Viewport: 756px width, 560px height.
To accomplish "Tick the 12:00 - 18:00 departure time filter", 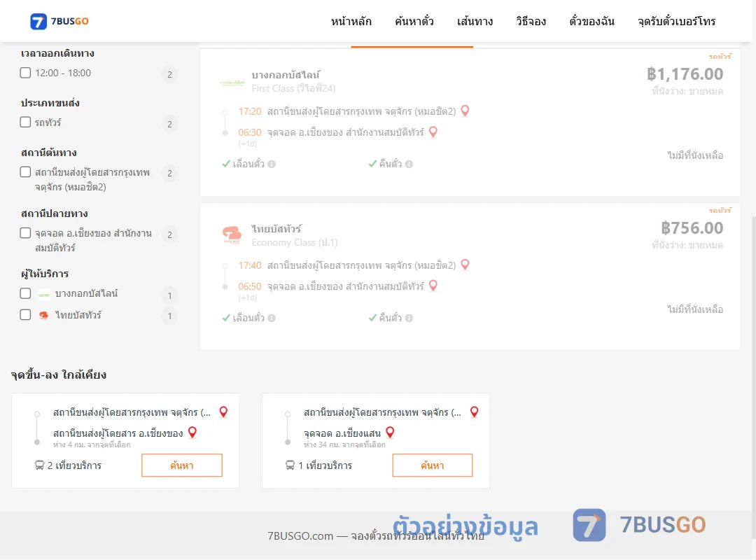I will point(26,73).
